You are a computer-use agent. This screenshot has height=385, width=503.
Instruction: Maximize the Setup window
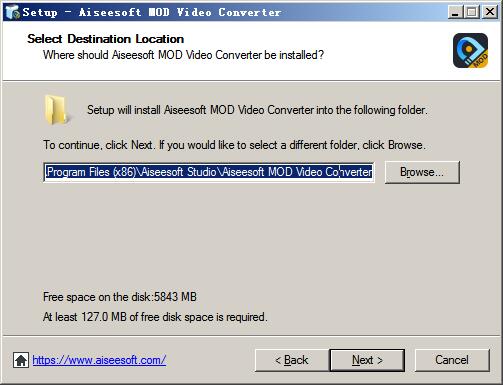pyautogui.click(x=472, y=12)
